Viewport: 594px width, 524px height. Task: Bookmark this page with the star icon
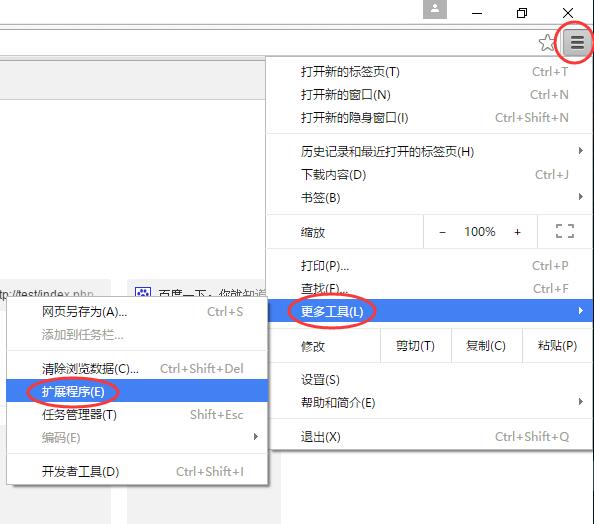(x=547, y=42)
